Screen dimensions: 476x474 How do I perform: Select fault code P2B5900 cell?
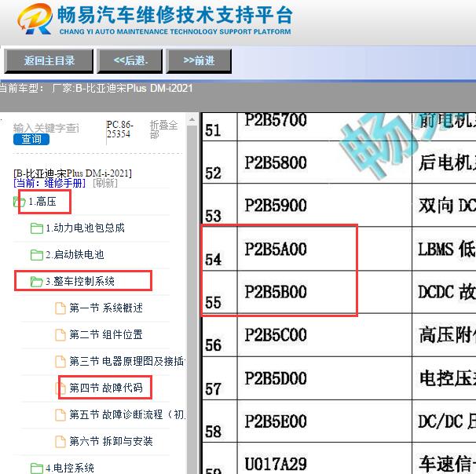coord(324,205)
